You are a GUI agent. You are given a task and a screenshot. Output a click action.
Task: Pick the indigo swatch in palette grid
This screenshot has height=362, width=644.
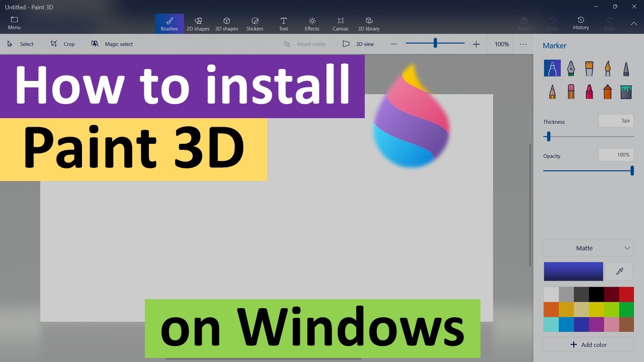click(581, 324)
